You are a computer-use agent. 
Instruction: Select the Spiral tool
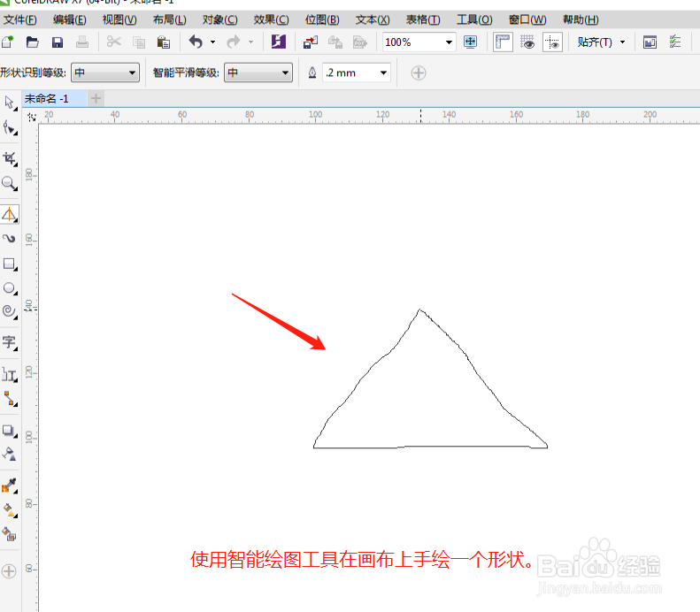pyautogui.click(x=10, y=311)
